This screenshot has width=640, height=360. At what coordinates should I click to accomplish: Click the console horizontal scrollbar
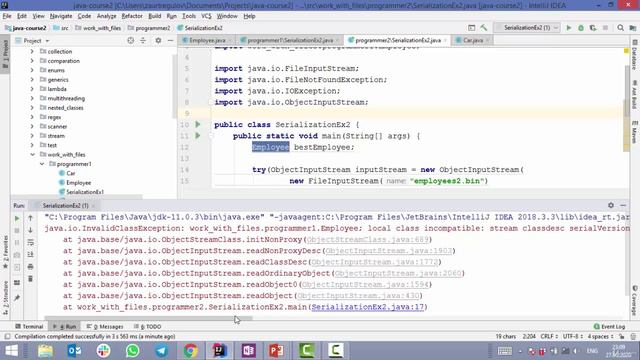[149, 318]
